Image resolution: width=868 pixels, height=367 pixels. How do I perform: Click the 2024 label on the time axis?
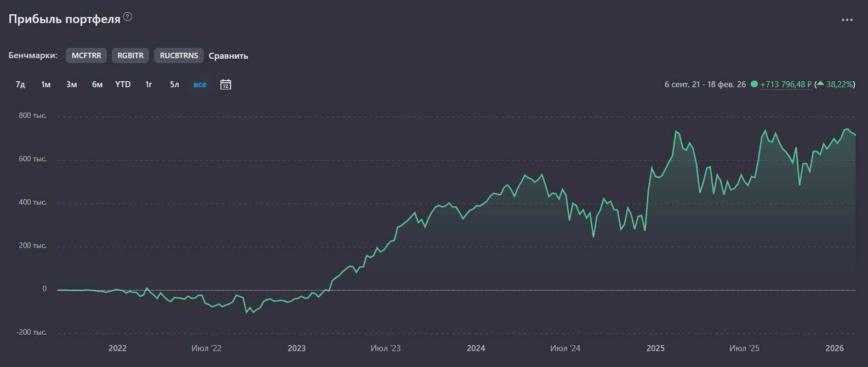point(476,348)
